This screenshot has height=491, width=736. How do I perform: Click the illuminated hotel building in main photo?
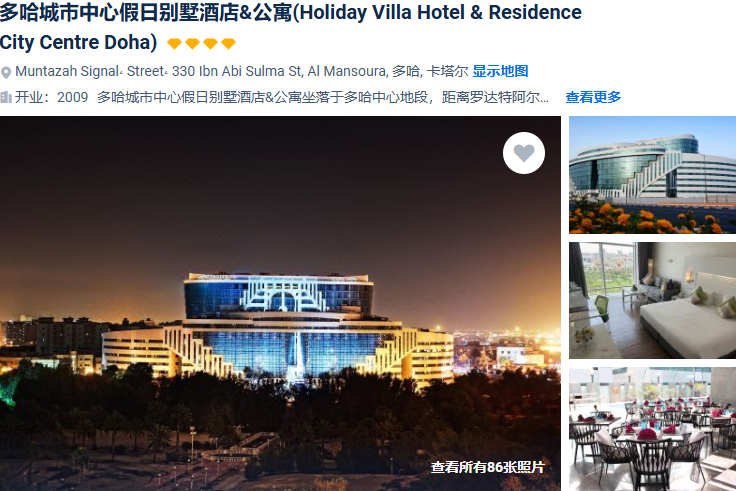point(278,326)
